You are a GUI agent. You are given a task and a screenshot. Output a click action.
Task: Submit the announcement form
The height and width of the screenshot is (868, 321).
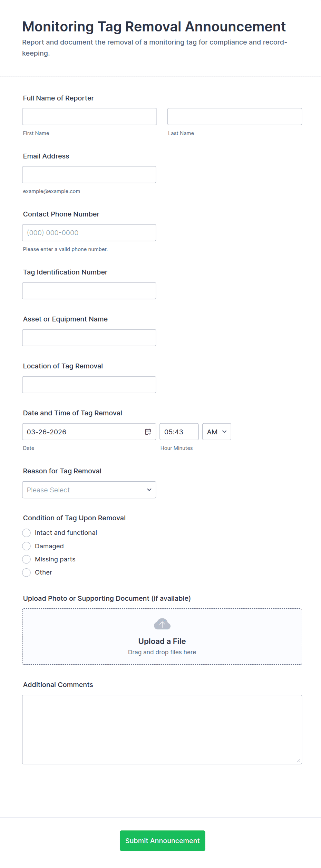click(162, 840)
